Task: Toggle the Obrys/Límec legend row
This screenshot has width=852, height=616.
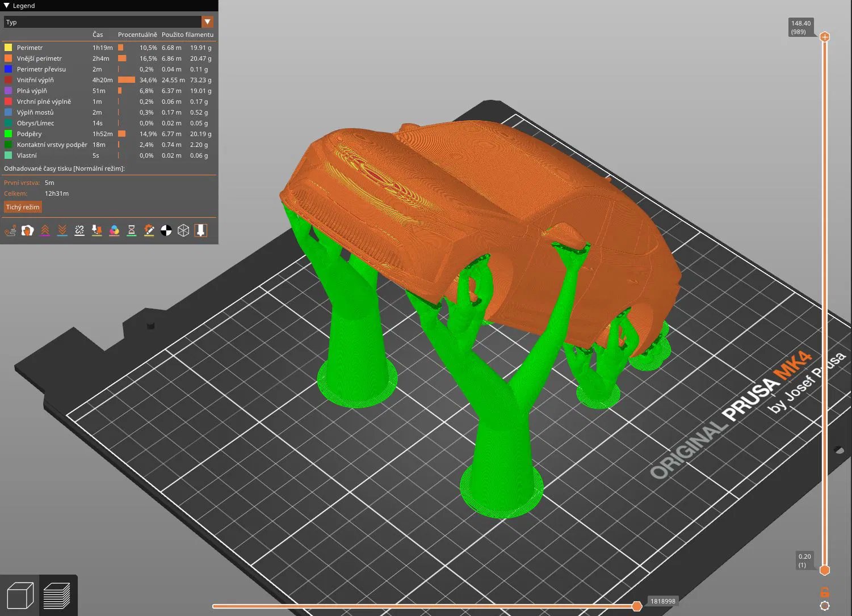Action: 108,123
